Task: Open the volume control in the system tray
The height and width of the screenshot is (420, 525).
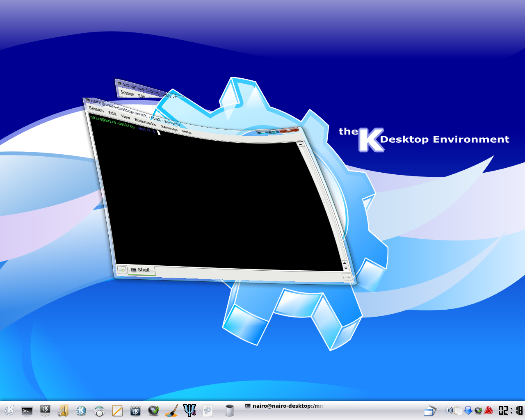Action: click(449, 410)
